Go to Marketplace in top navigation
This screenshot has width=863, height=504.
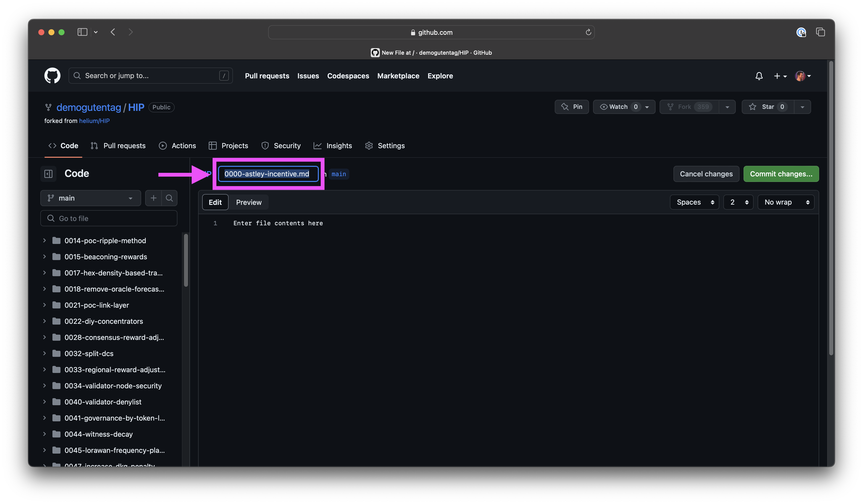pyautogui.click(x=398, y=76)
